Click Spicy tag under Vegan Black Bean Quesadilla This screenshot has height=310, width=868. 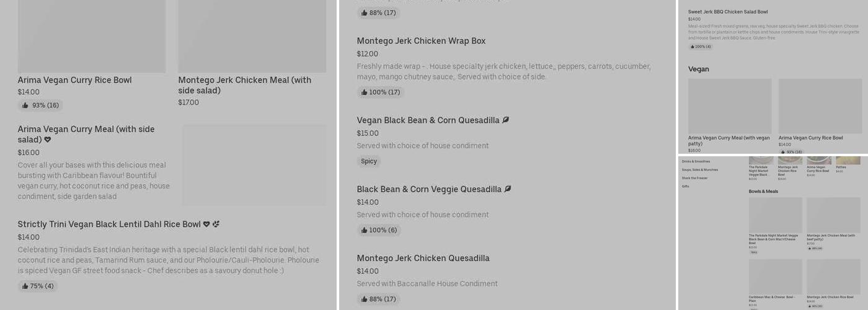369,161
